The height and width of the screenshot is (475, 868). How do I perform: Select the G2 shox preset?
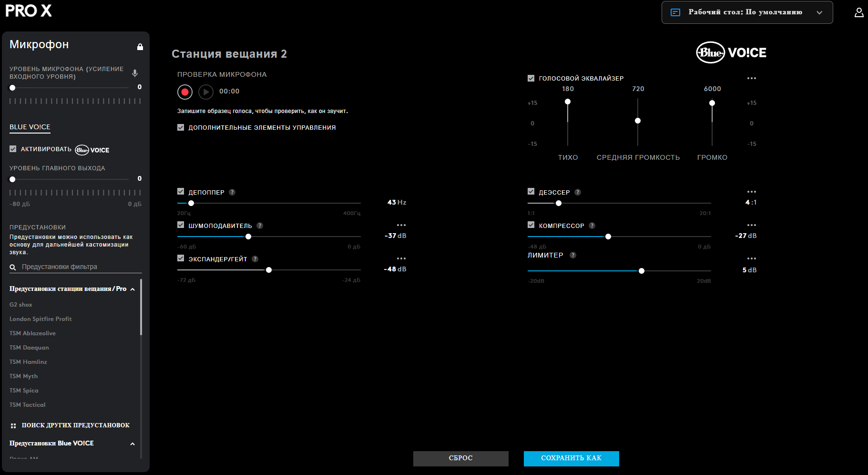pyautogui.click(x=21, y=305)
